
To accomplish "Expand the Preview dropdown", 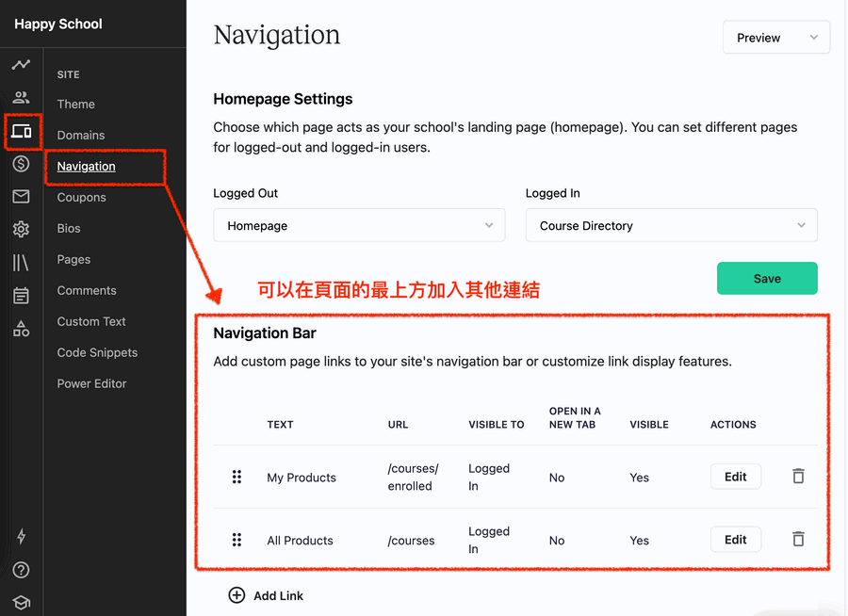I will click(x=775, y=37).
